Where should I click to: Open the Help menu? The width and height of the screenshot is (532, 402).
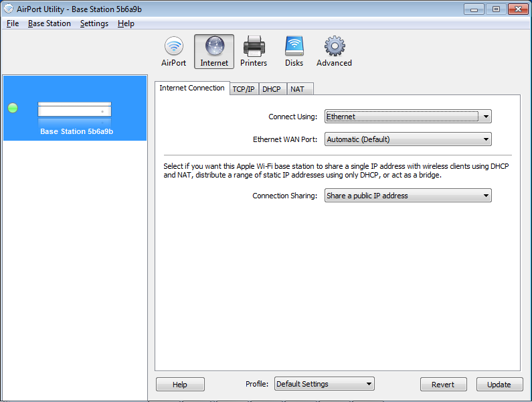coord(126,23)
